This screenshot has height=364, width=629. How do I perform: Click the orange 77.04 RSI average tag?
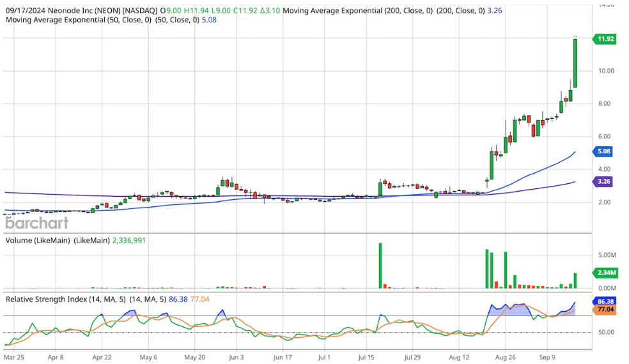pyautogui.click(x=605, y=310)
